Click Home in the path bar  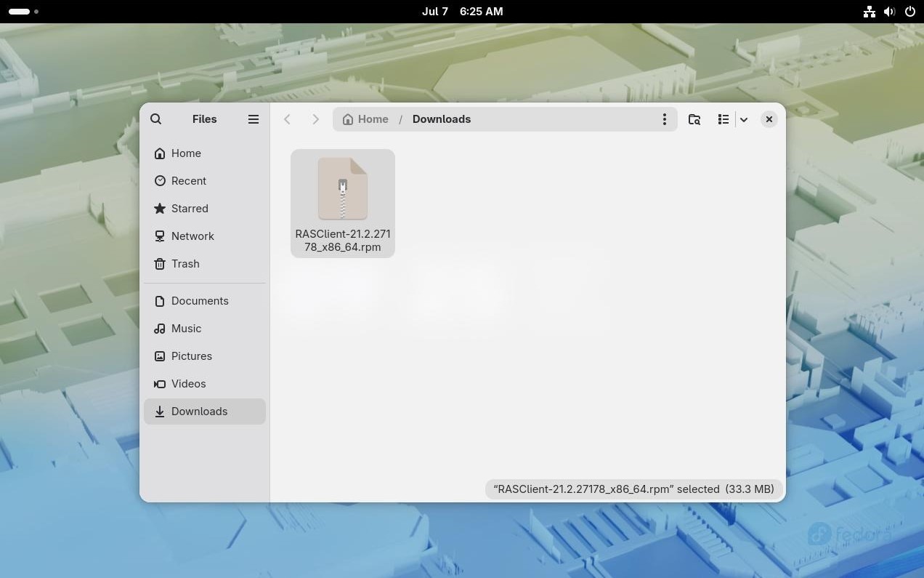[365, 119]
